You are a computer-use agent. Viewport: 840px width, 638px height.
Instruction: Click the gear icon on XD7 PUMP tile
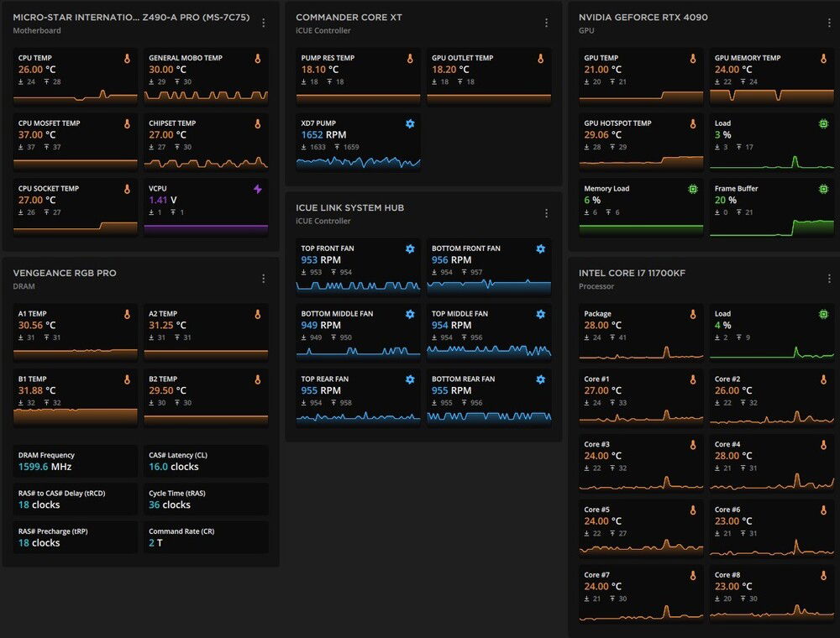pyautogui.click(x=410, y=124)
